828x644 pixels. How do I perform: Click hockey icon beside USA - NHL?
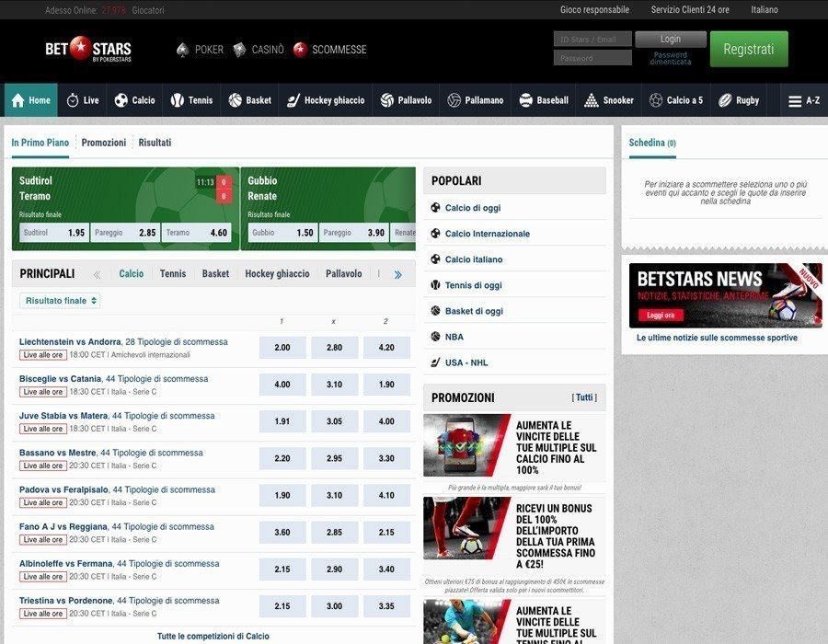435,362
